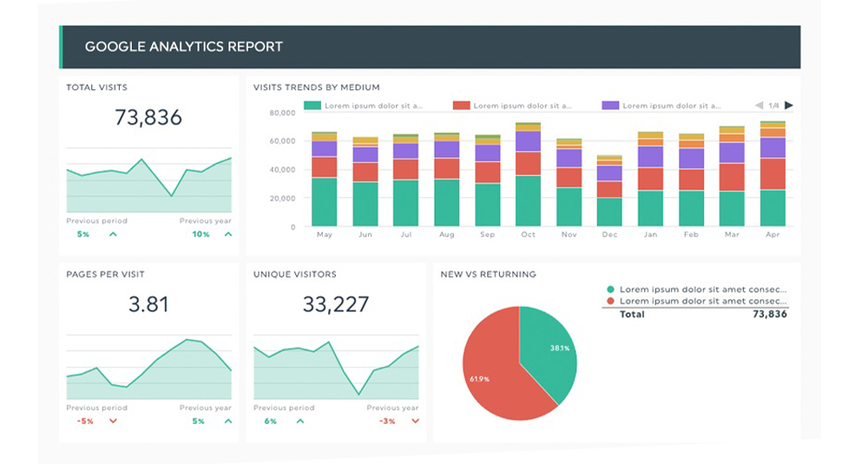Click the 73,836 total visits value
Image resolution: width=868 pixels, height=464 pixels.
point(148,117)
